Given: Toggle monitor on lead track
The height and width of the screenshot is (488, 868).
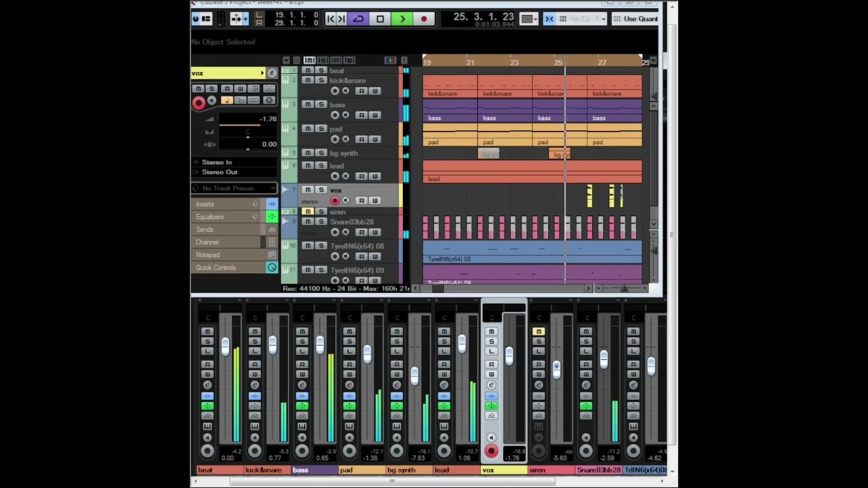Looking at the screenshot, I should (346, 176).
